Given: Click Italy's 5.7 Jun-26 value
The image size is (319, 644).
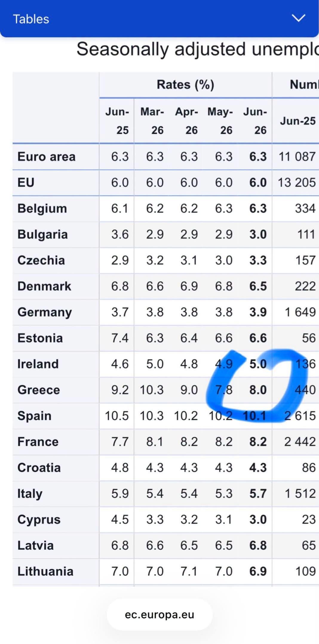Looking at the screenshot, I should click(x=258, y=494).
